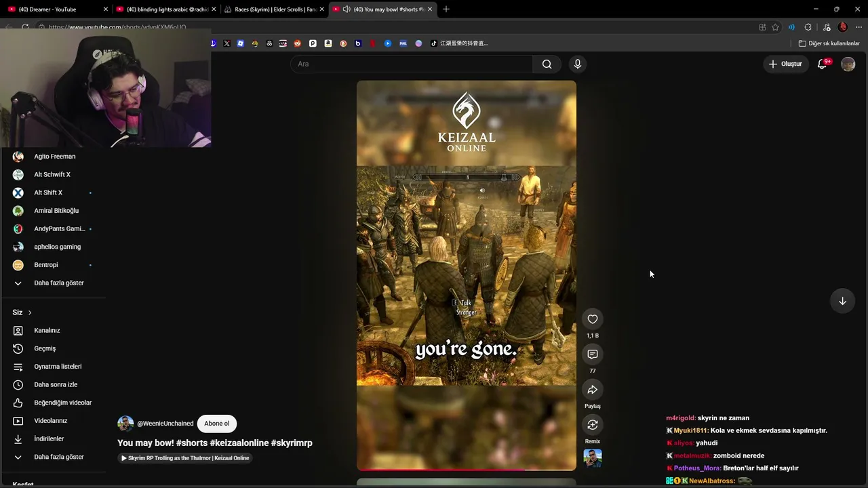Image resolution: width=868 pixels, height=488 pixels.
Task: Open the Oluştur create menu
Action: pyautogui.click(x=785, y=64)
